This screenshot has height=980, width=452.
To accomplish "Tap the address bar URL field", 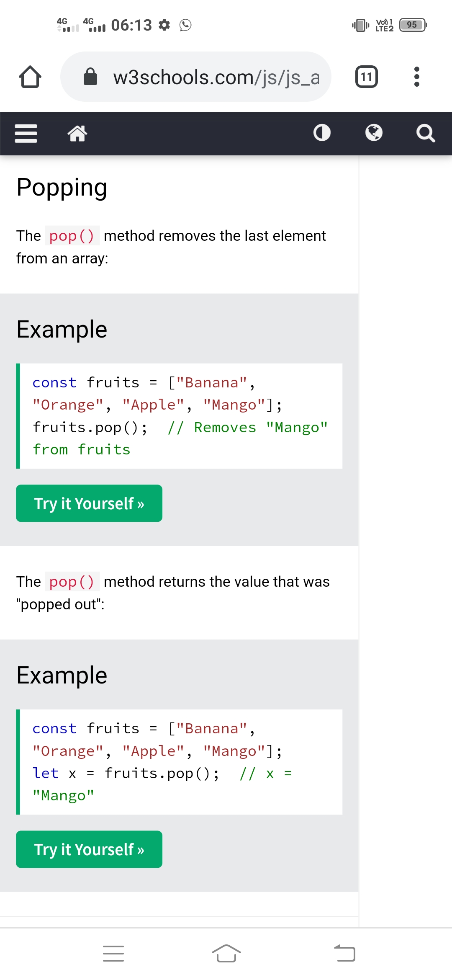I will coord(216,77).
